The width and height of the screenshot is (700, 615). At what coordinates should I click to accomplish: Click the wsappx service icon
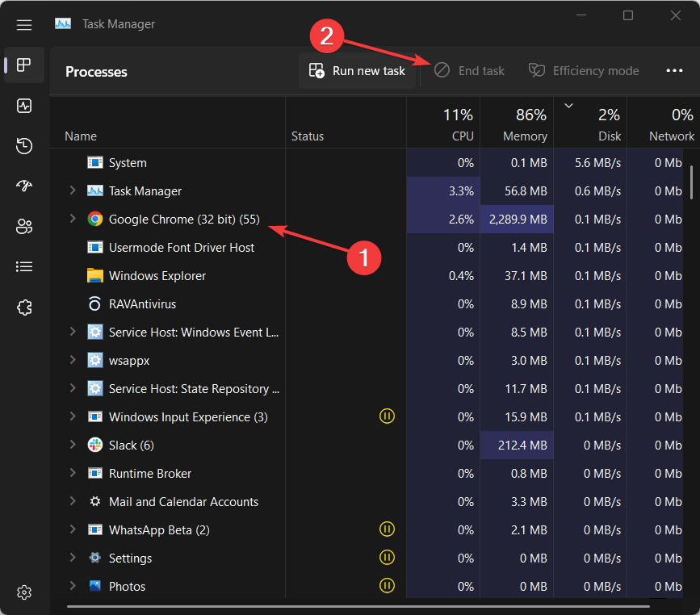coord(94,360)
